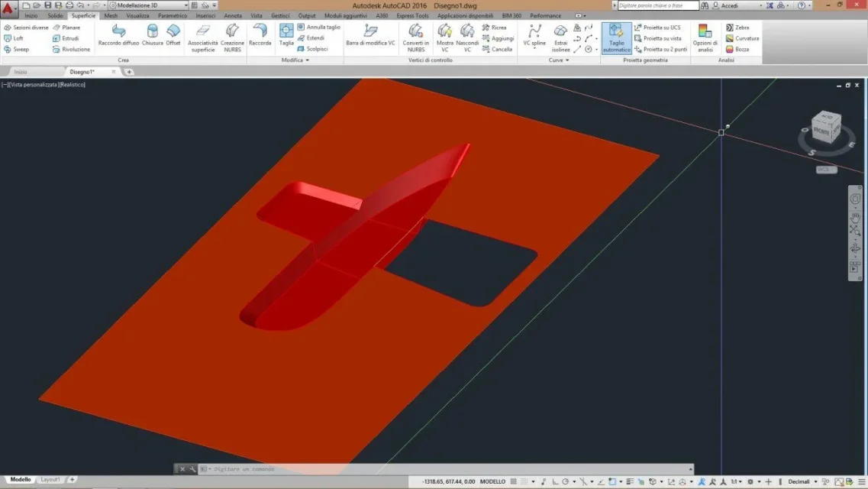Click Proietta su 2 punti
Viewport: 868px width, 489px height.
pos(660,50)
